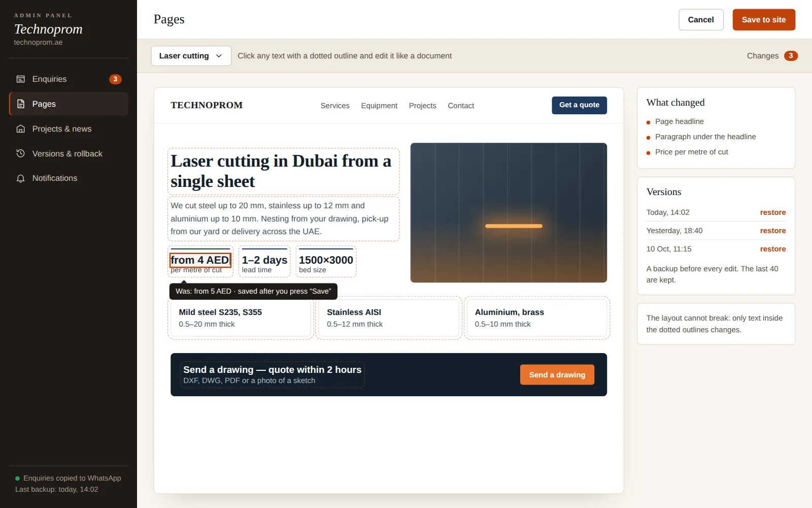Click the Changes count badge
The image size is (812, 508).
791,56
